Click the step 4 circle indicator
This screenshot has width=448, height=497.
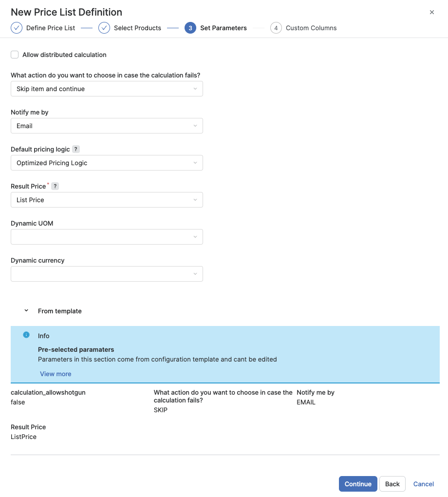pyautogui.click(x=276, y=28)
